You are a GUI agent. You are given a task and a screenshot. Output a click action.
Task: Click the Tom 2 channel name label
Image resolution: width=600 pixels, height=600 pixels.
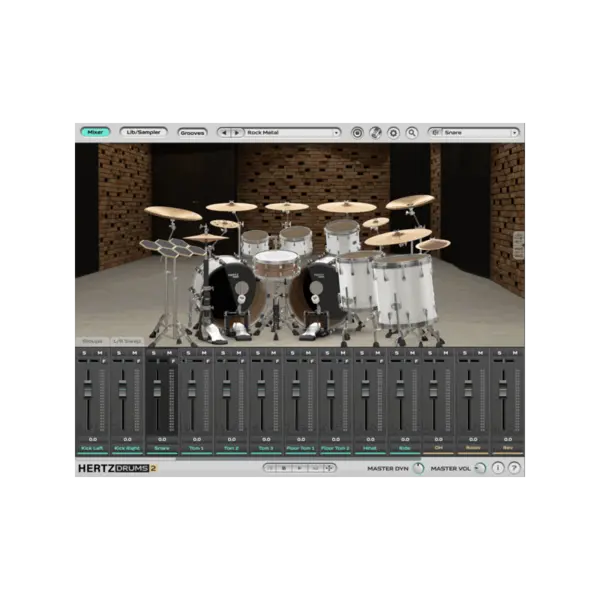click(x=232, y=448)
